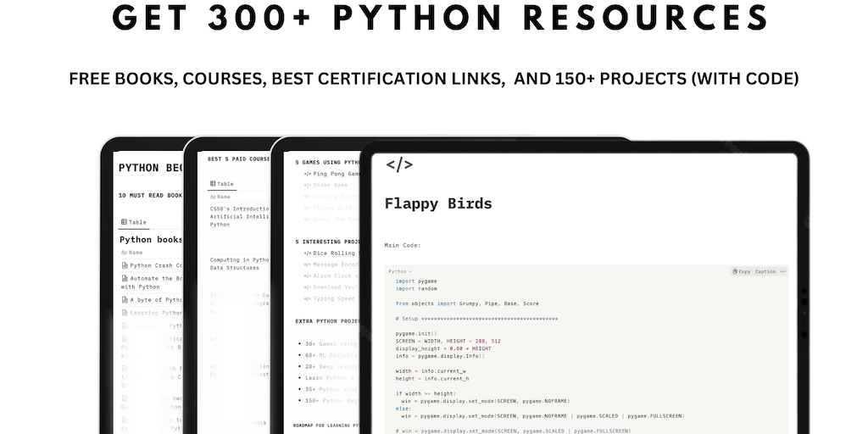Click the page icon beside A byte of Python
The width and height of the screenshot is (868, 434).
pos(125,299)
